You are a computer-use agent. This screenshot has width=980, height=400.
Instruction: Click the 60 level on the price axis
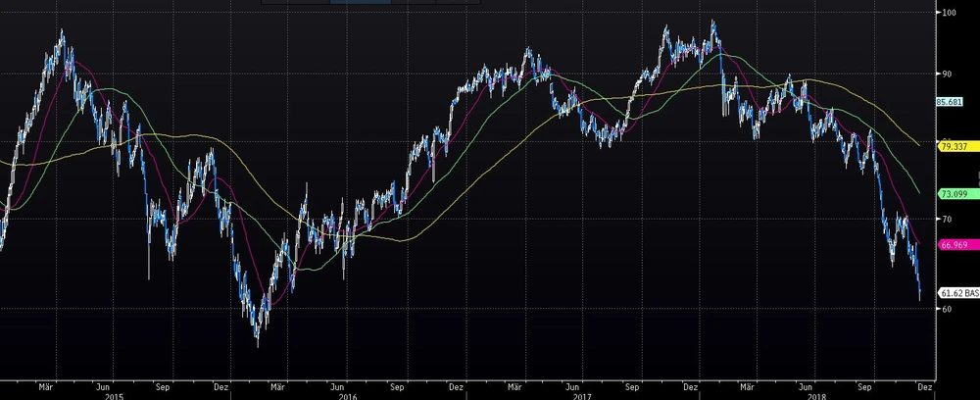tap(947, 308)
